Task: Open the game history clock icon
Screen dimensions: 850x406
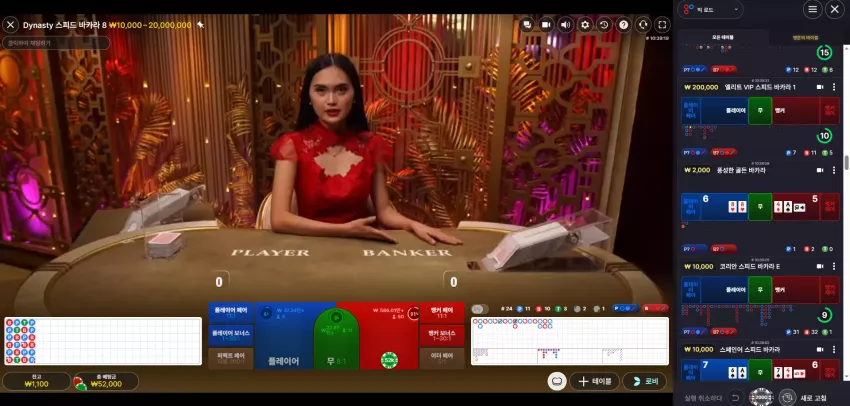Action: pos(604,25)
